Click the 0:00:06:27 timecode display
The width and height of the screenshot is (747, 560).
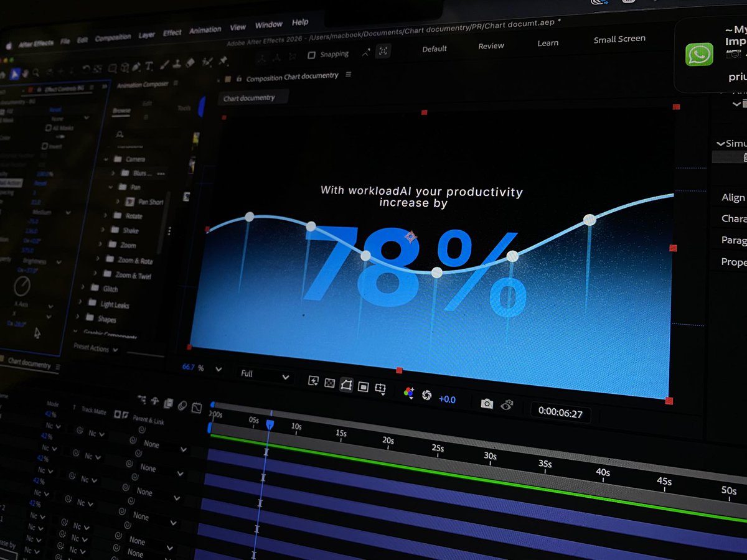coord(560,412)
